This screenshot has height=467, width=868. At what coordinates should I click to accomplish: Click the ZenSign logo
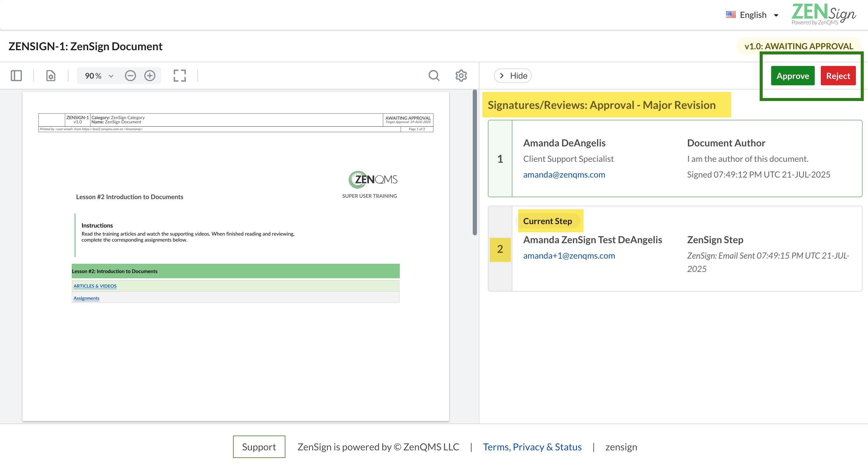pyautogui.click(x=824, y=14)
